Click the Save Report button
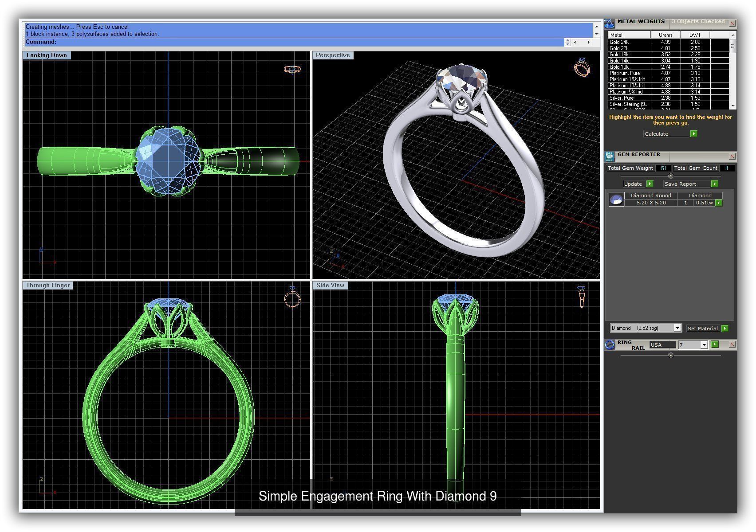 point(687,184)
